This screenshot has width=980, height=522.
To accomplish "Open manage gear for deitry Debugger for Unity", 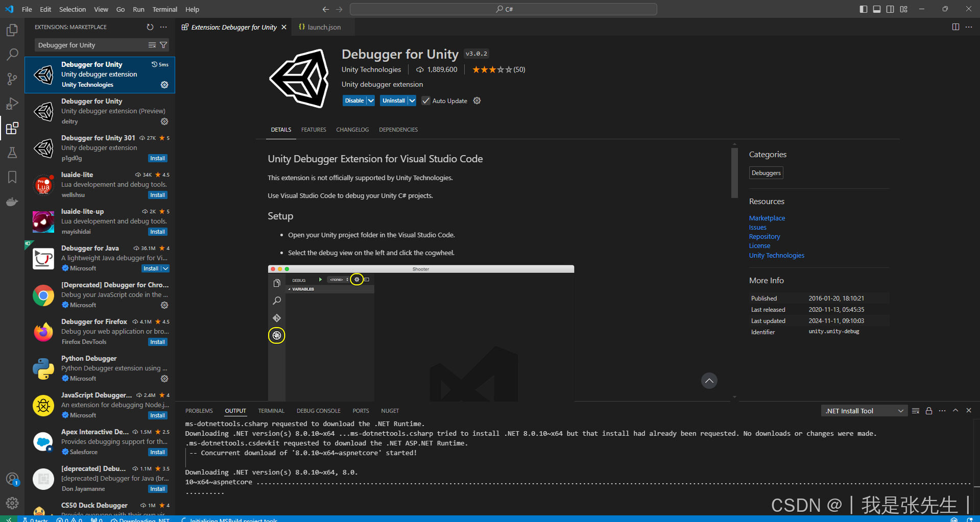I will [164, 121].
